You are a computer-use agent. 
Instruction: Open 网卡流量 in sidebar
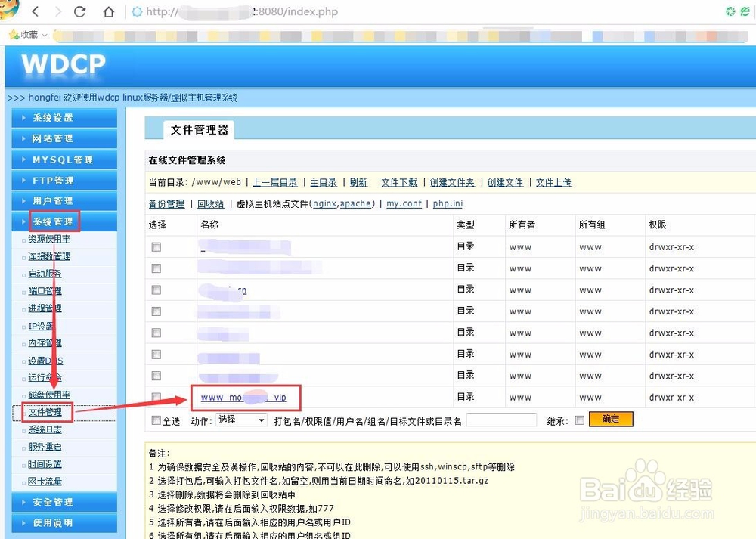[45, 482]
